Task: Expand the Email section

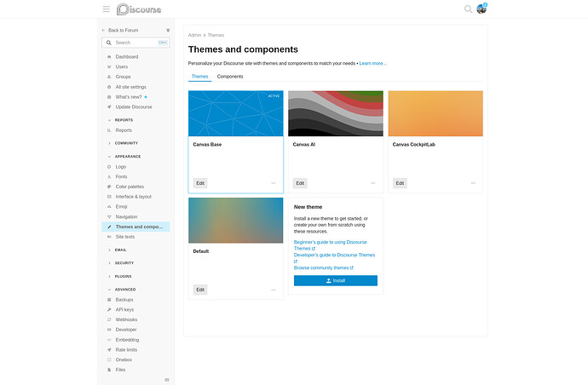Action: coord(117,250)
